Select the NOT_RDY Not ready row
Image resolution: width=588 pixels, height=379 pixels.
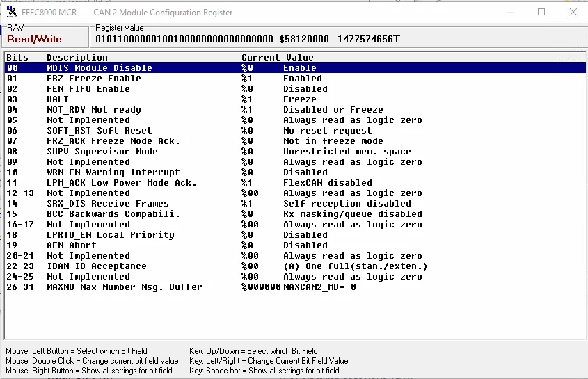[295, 110]
